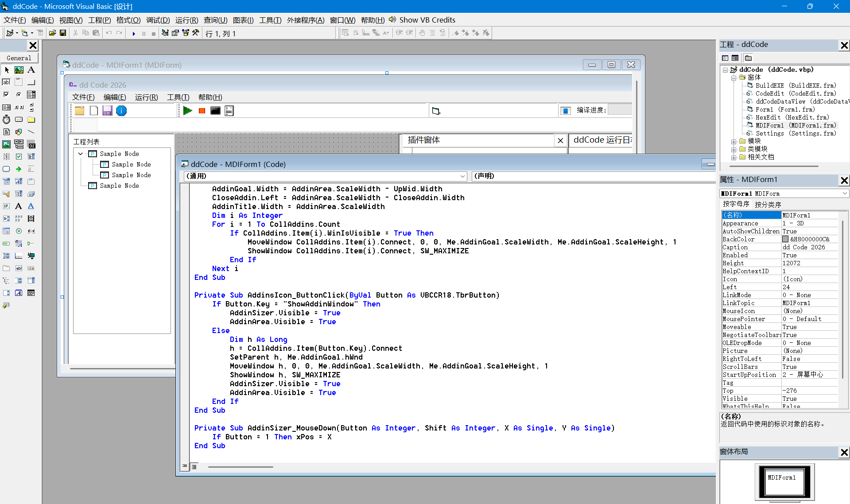Select the OptionButton control in toolbox

click(19, 95)
